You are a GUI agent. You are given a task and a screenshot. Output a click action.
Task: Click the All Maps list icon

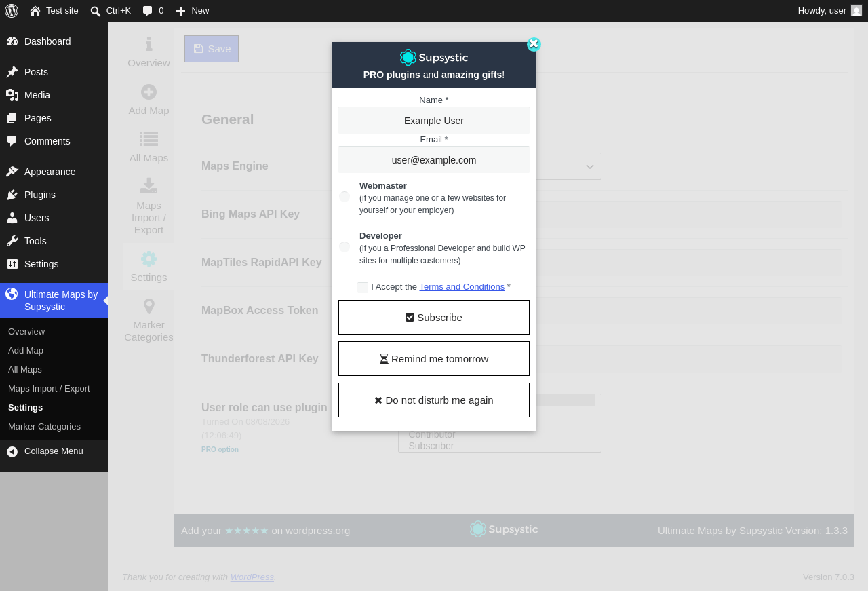(149, 139)
